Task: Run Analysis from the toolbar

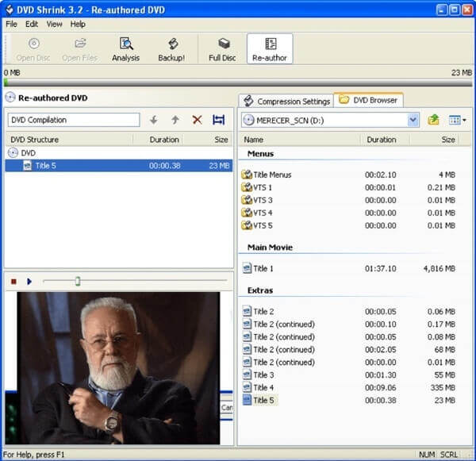Action: [x=125, y=49]
